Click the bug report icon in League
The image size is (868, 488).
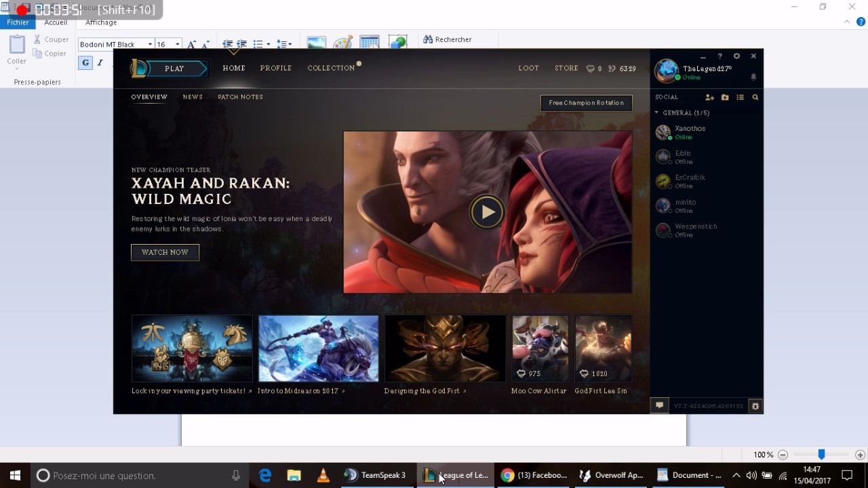755,406
